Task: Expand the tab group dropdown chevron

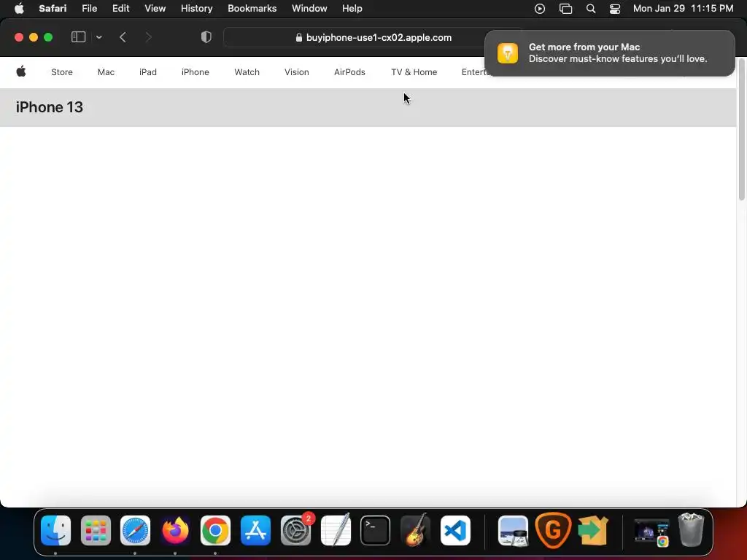Action: (98, 37)
